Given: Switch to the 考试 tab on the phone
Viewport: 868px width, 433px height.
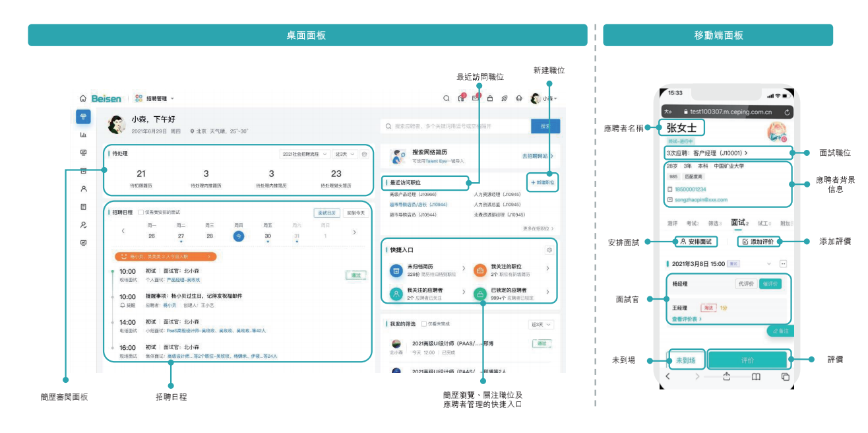Looking at the screenshot, I should [693, 223].
